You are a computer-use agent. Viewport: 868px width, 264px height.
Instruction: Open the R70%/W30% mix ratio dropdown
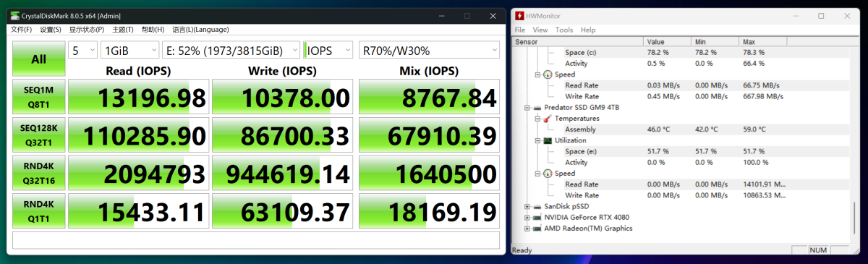pos(430,50)
